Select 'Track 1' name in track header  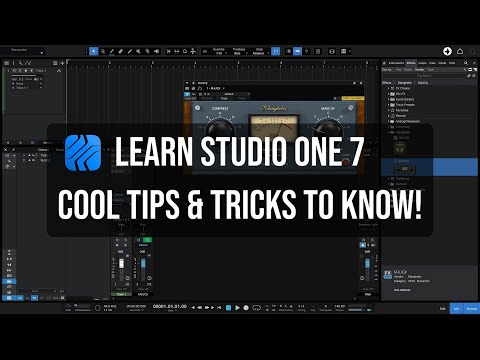(x=41, y=71)
